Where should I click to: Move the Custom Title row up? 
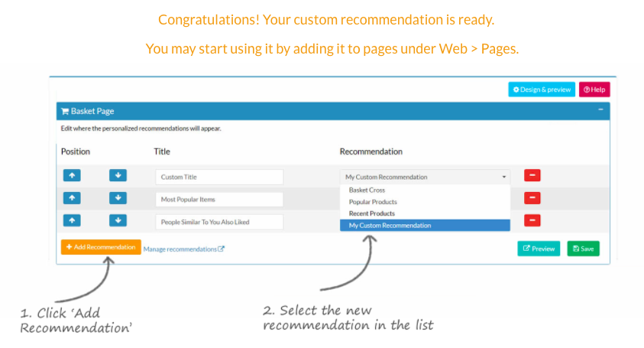pos(72,175)
